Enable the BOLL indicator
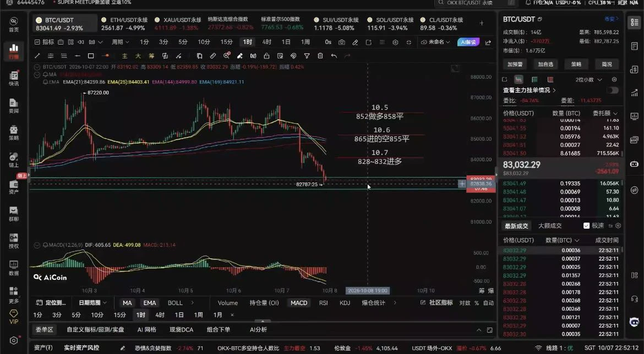 tap(175, 303)
